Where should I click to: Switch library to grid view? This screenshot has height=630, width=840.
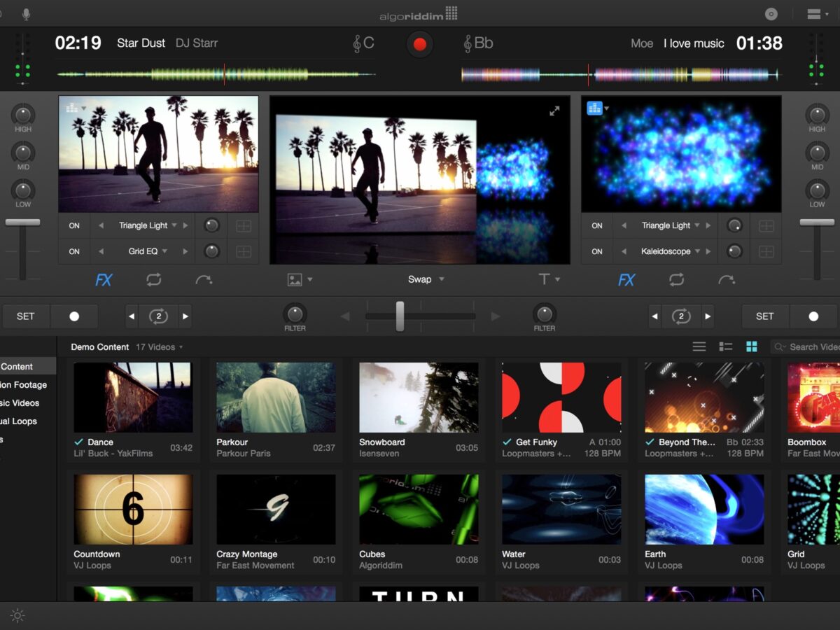coord(752,346)
